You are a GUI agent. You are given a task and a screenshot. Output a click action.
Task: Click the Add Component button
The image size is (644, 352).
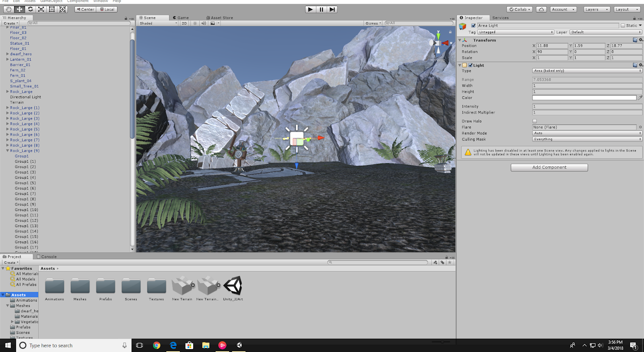[549, 167]
